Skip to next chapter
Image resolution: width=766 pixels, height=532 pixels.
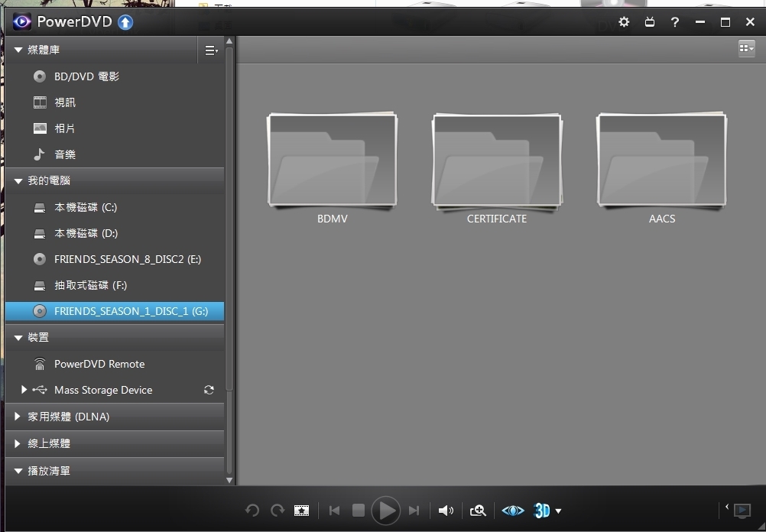414,511
